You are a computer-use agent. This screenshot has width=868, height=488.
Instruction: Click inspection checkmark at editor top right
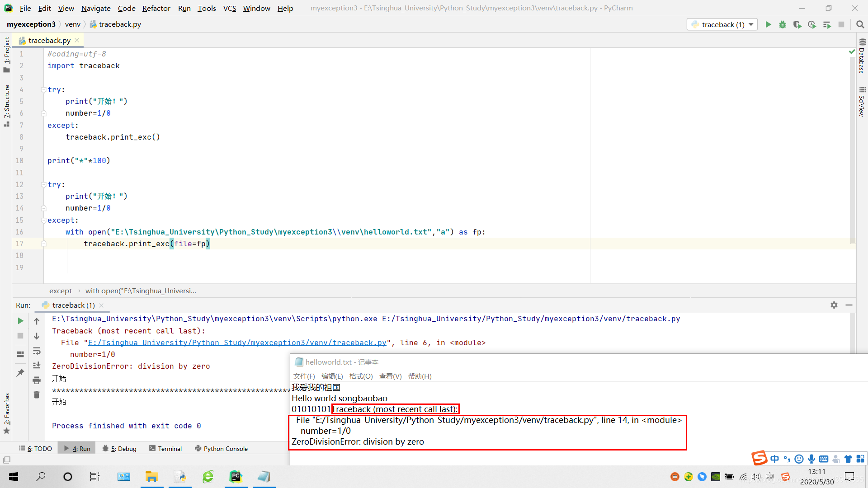(852, 52)
